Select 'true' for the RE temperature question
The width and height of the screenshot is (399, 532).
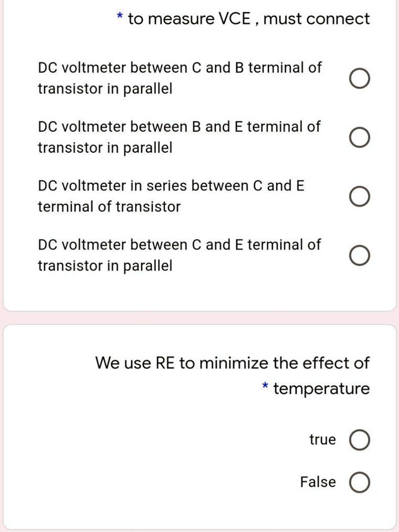360,440
